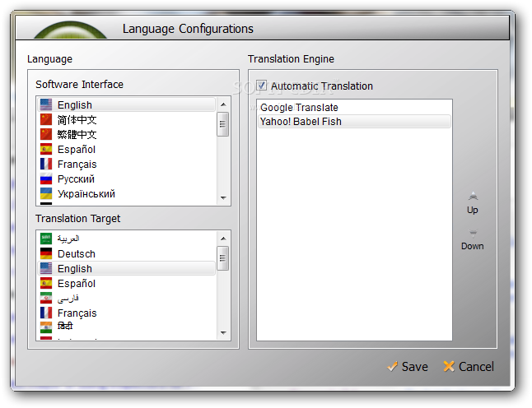Viewport: 532px width, 408px height.
Task: Click the US flag in Translation Target list
Action: click(46, 268)
